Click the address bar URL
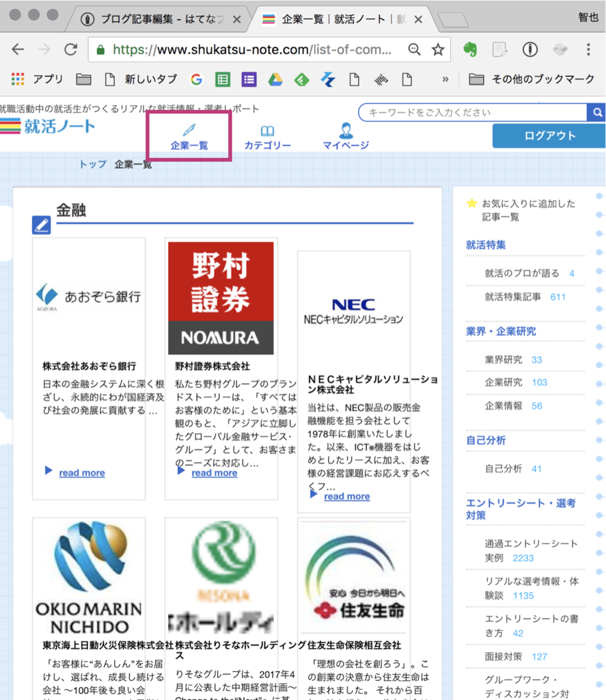Screen dimensions: 606x700 [x=252, y=49]
